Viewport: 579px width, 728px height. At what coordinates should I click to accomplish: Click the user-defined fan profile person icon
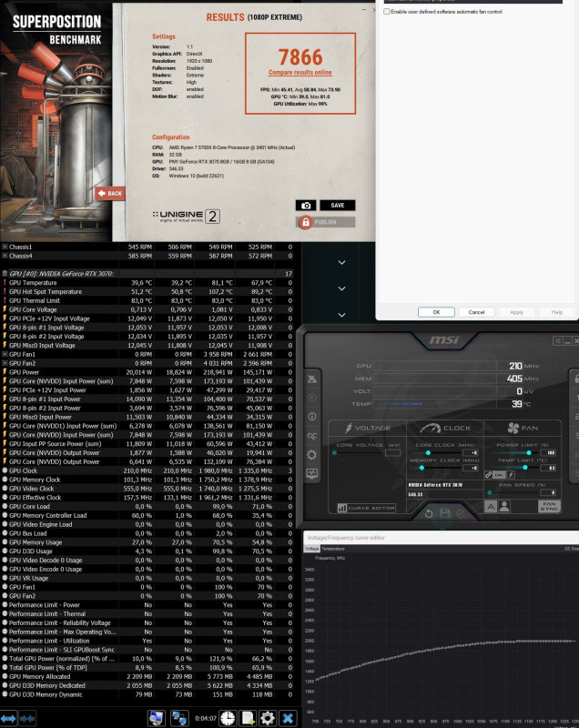(x=504, y=506)
